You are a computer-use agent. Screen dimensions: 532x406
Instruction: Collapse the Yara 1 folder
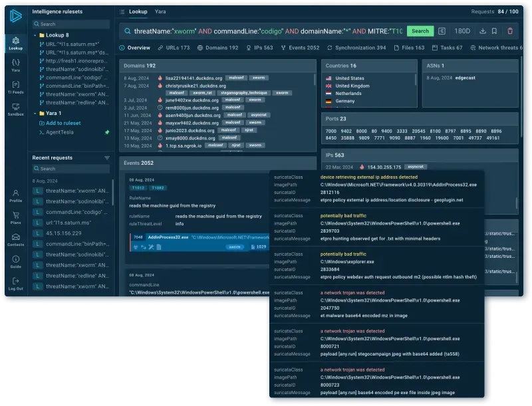click(35, 114)
